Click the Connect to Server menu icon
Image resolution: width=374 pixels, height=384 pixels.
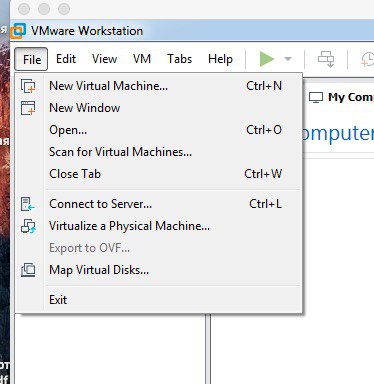28,204
